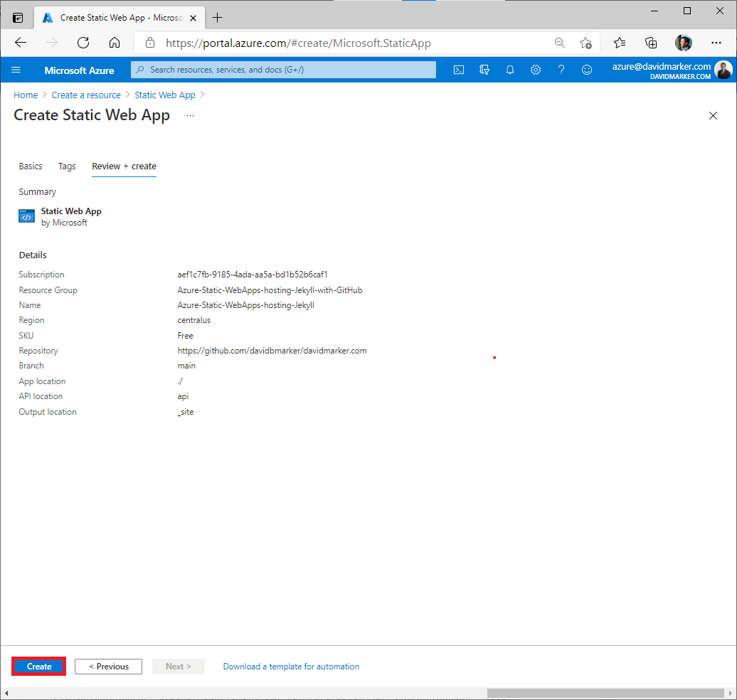Send feedback with the smiley icon
Image resolution: width=737 pixels, height=700 pixels.
coord(587,70)
